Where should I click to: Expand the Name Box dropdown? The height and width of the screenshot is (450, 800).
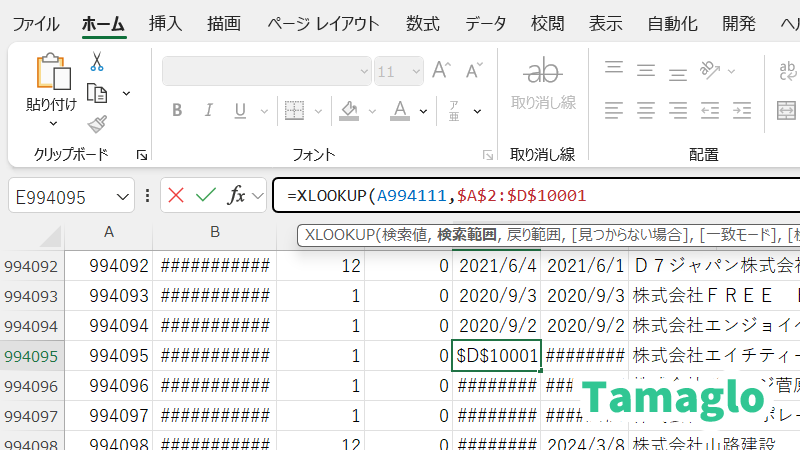(124, 196)
